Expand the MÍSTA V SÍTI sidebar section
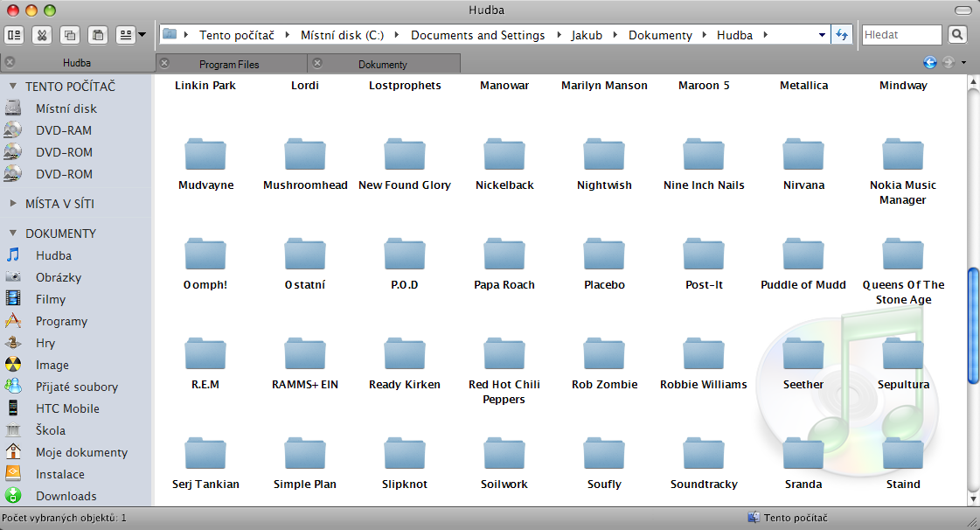 tap(12, 203)
